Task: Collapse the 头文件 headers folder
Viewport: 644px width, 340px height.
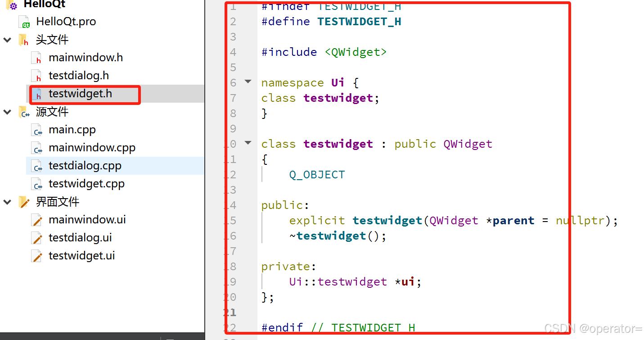Action: click(7, 40)
